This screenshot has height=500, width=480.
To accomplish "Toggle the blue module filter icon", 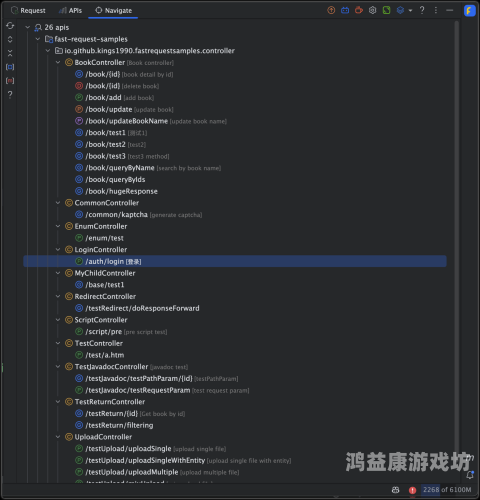I will (x=10, y=67).
